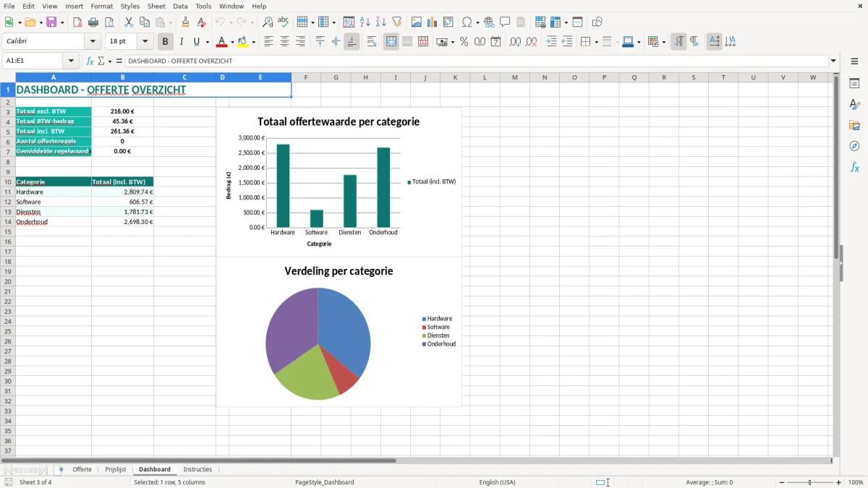Click the Function Wizard fx icon
Screen dimensions: 868x488
pos(90,61)
